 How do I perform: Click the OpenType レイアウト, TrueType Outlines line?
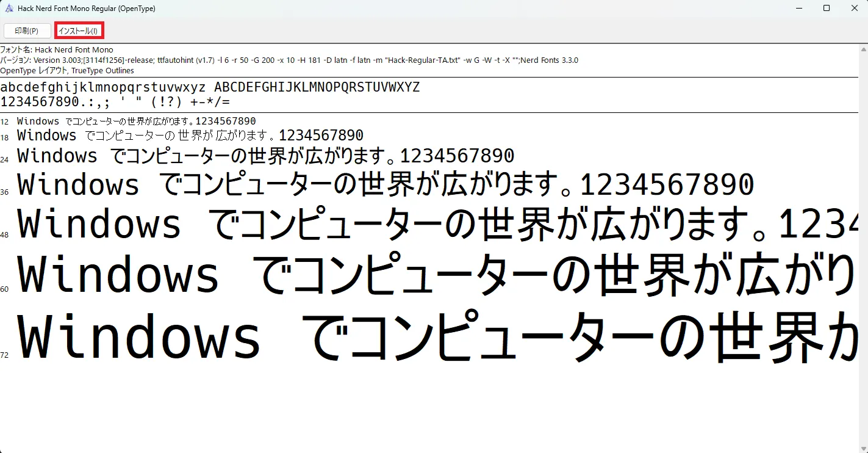click(x=67, y=71)
